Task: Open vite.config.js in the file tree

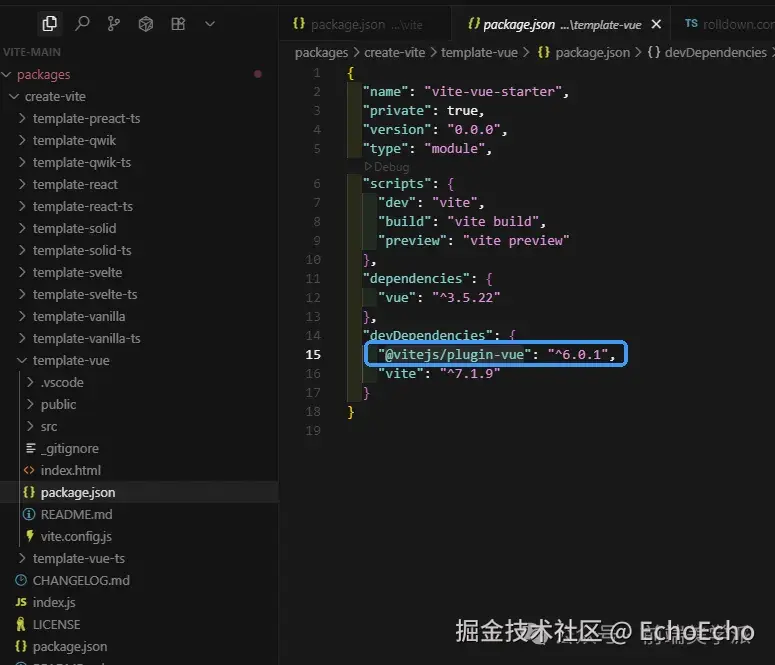Action: tap(76, 536)
